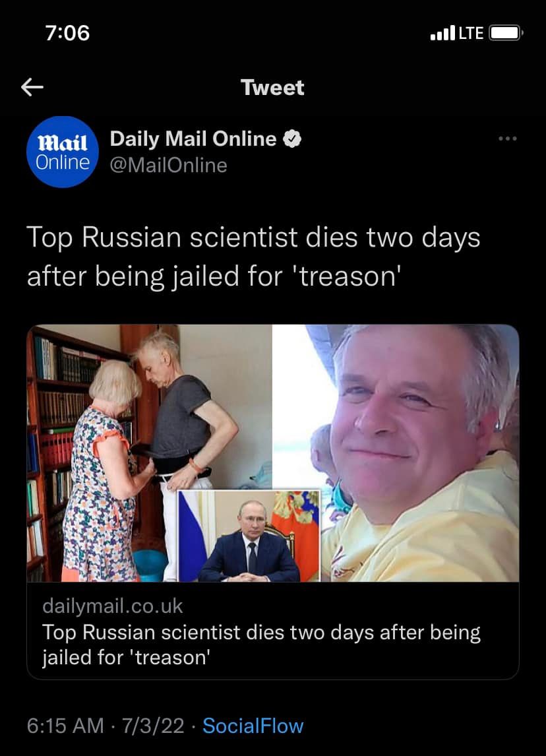
Task: Tap the back arrow icon
Action: (32, 87)
